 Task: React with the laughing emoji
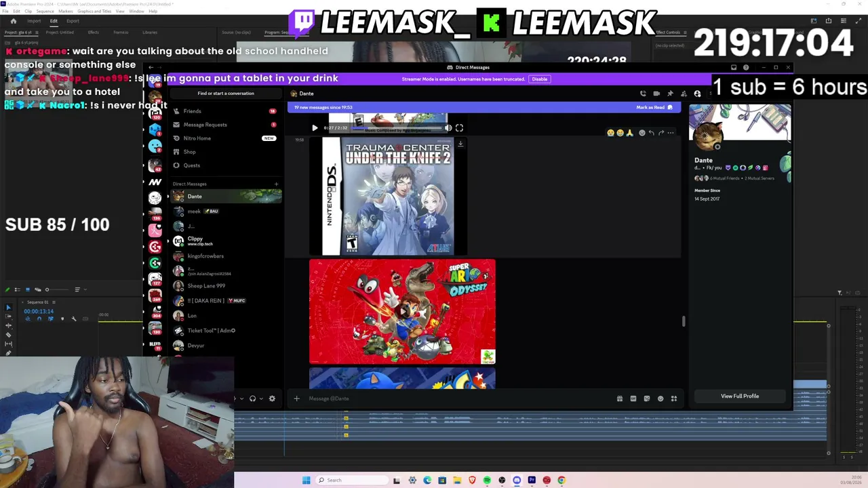pos(620,133)
